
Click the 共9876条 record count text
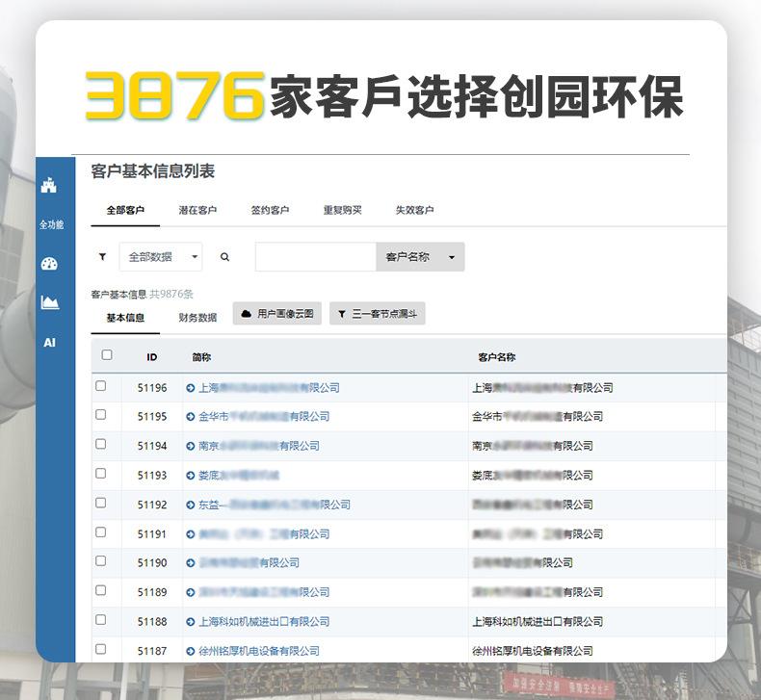pos(171,294)
